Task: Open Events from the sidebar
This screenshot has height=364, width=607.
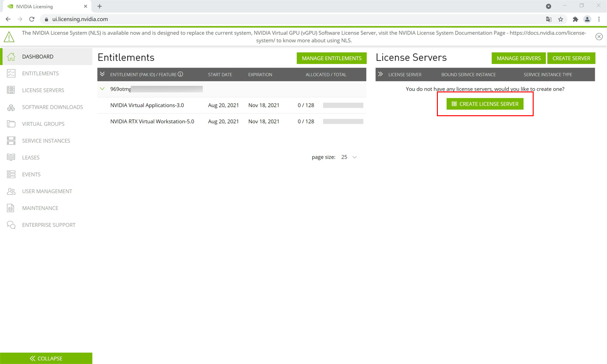Action: click(31, 174)
